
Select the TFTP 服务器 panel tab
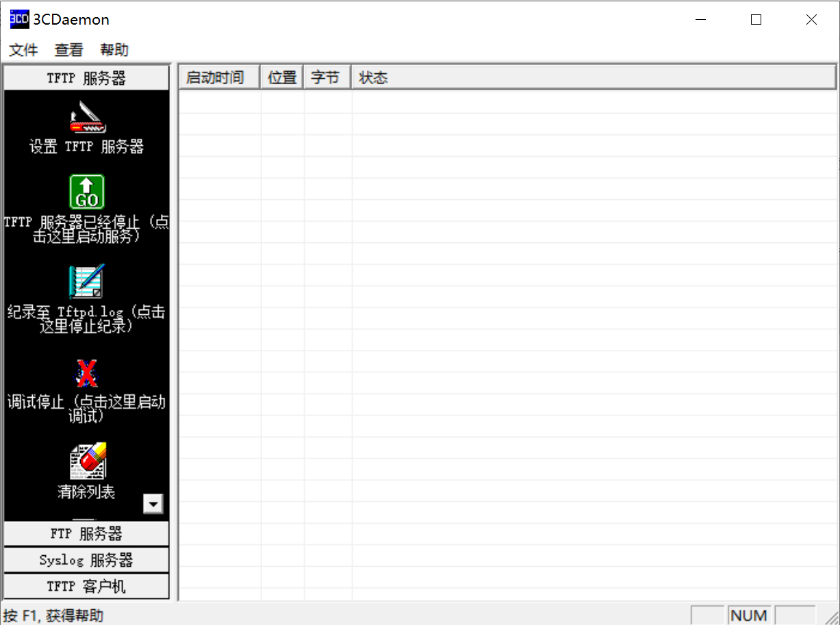(86, 77)
